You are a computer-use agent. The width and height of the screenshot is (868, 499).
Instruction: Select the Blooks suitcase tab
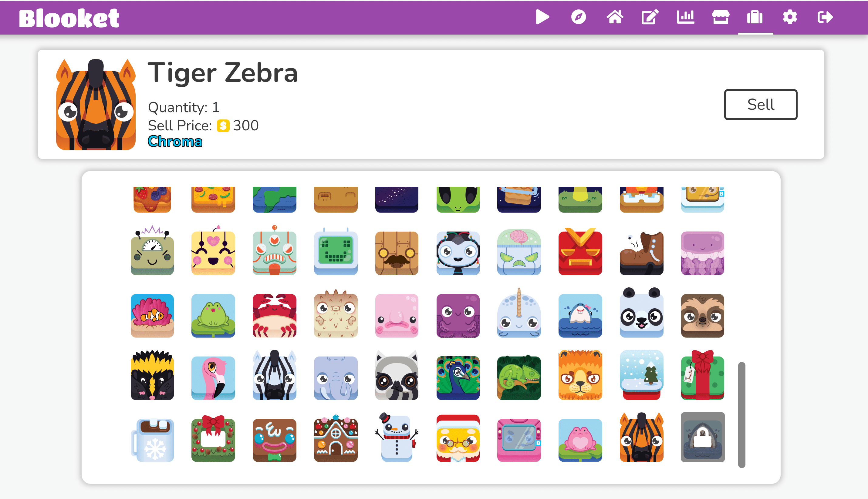755,17
